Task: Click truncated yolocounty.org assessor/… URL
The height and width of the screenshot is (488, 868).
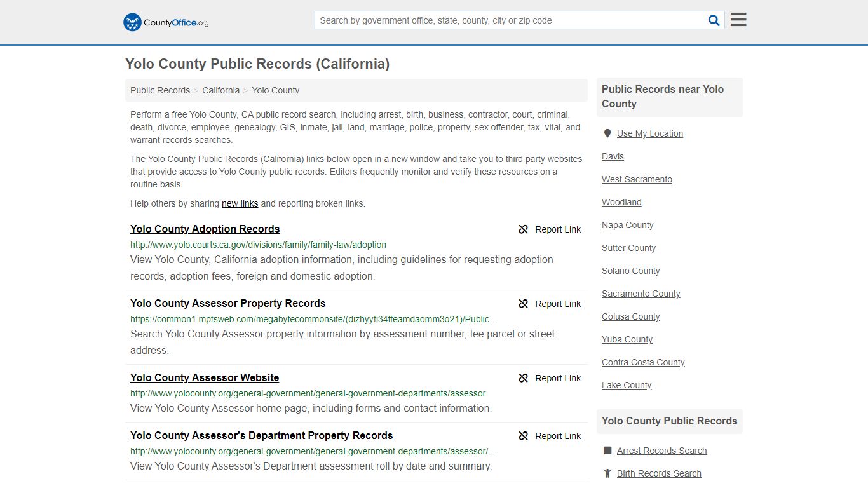Action: [313, 451]
